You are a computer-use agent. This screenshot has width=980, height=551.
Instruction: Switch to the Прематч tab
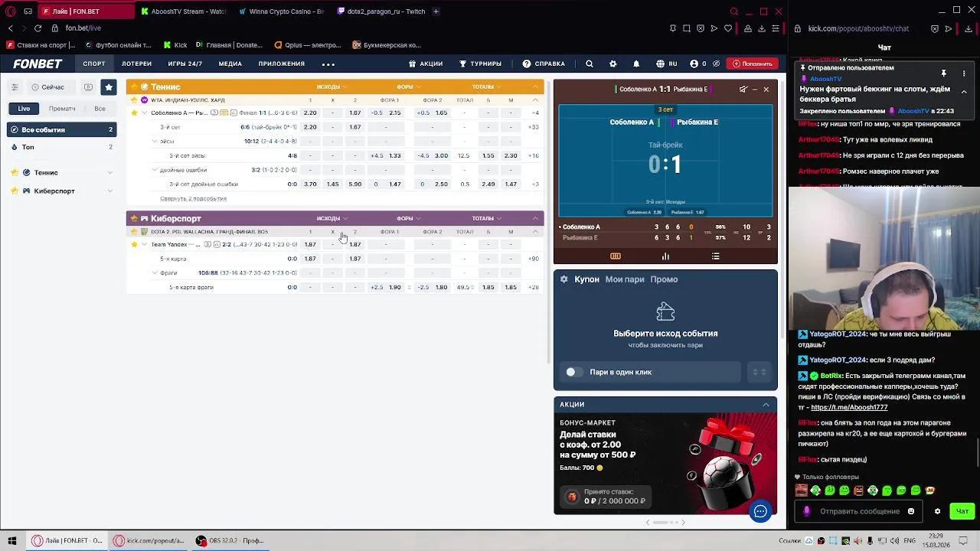(x=62, y=109)
